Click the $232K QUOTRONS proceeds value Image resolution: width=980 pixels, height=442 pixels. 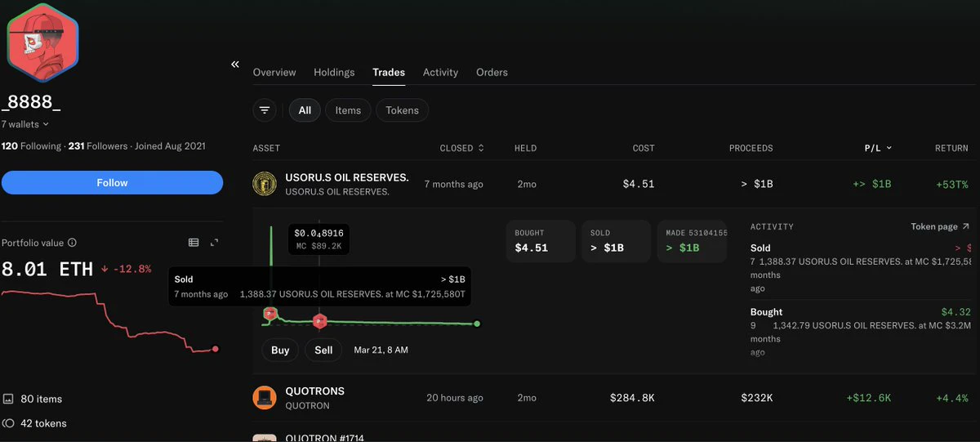tap(757, 398)
